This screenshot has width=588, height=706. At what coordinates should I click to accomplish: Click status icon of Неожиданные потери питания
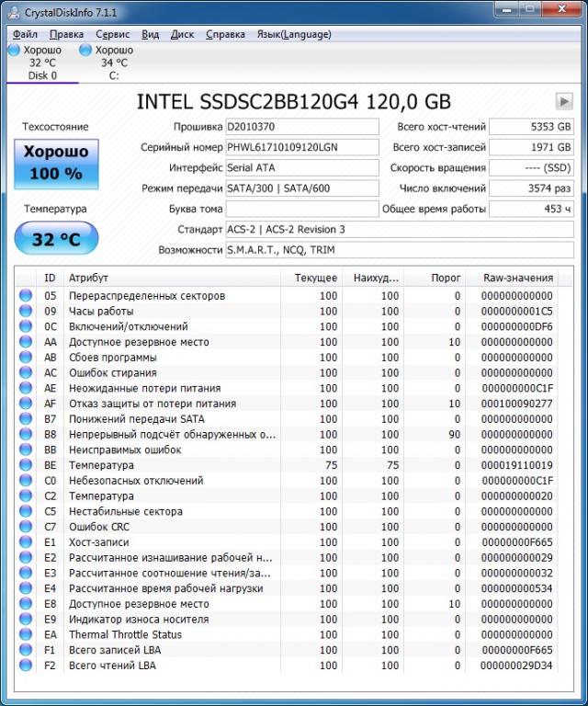point(26,388)
